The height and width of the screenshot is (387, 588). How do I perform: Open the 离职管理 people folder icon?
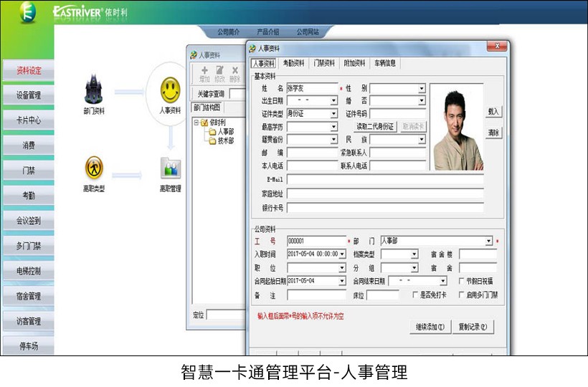[x=170, y=168]
